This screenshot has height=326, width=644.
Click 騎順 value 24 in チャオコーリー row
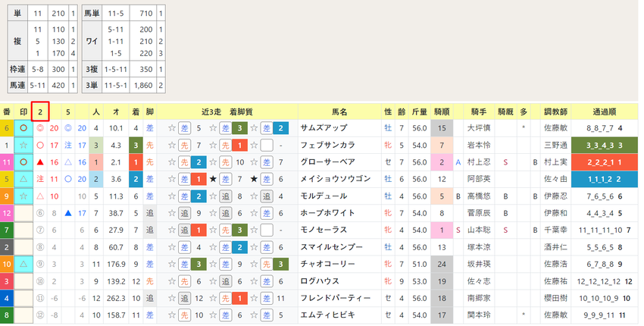click(x=442, y=264)
